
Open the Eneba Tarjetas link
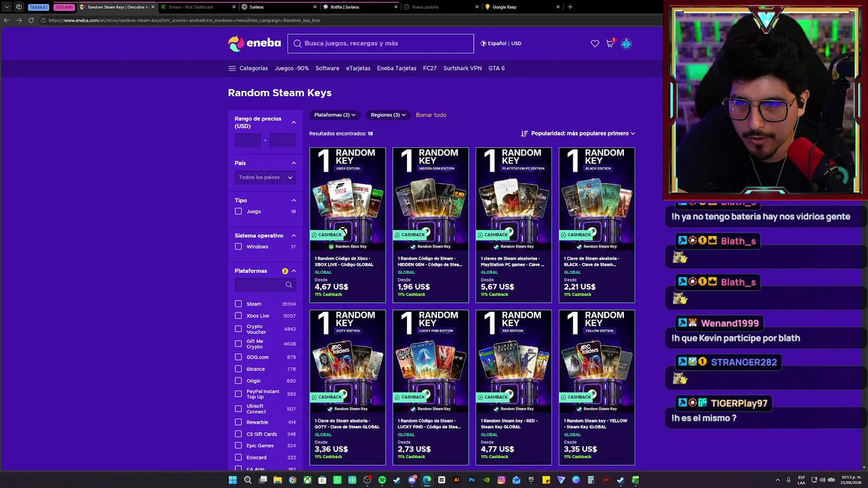coord(397,68)
